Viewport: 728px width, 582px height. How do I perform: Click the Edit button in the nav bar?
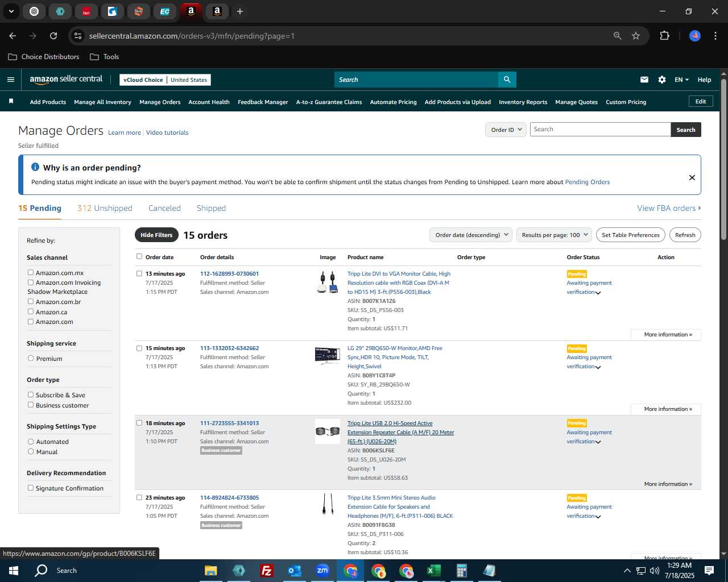(701, 101)
